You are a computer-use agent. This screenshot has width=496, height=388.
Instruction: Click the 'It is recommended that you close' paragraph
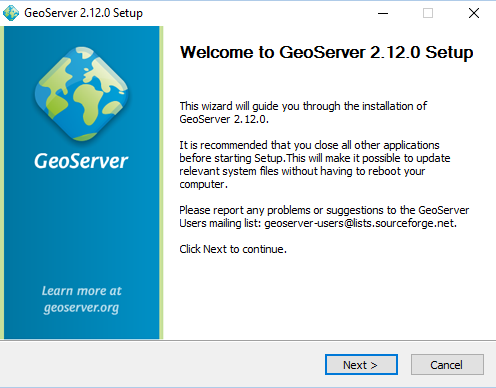pos(315,164)
